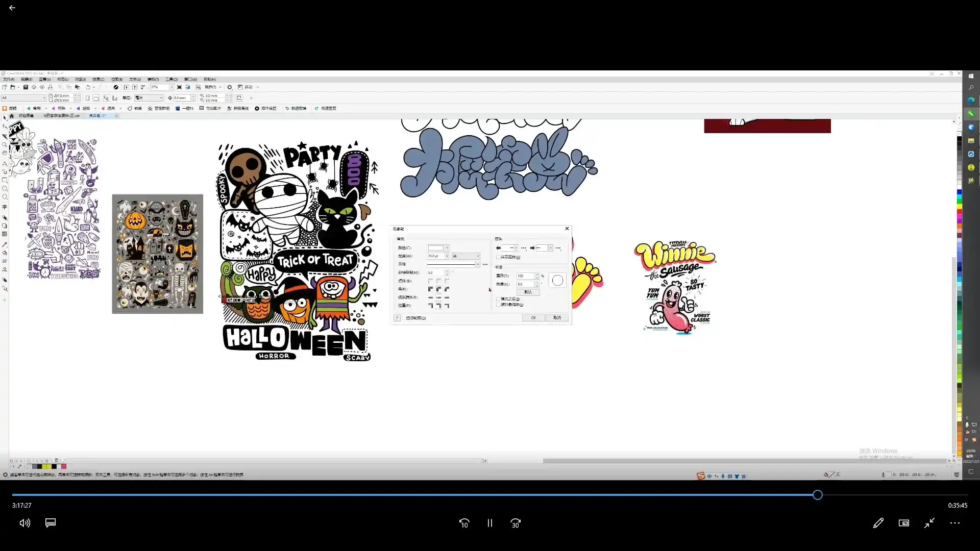Expand the outline width dropdown
The height and width of the screenshot is (551, 980).
[x=447, y=256]
